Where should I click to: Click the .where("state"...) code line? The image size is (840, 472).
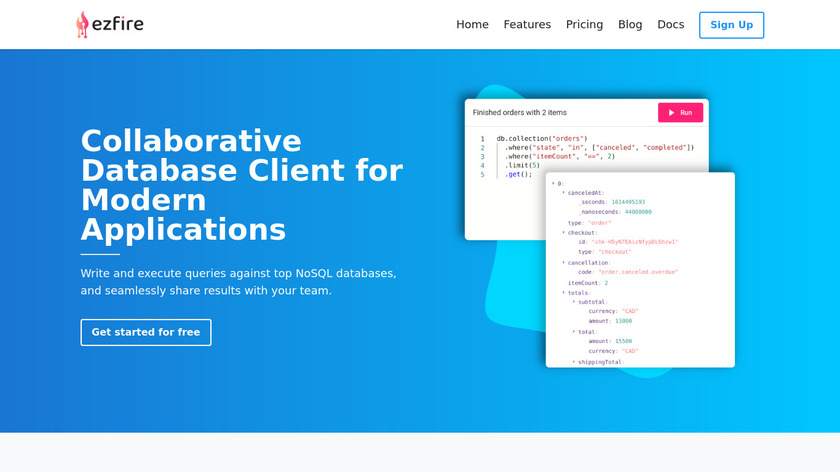point(599,147)
